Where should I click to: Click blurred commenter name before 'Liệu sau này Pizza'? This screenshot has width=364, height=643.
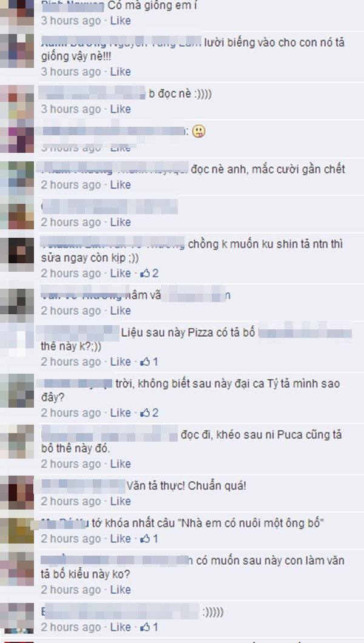pyautogui.click(x=78, y=332)
